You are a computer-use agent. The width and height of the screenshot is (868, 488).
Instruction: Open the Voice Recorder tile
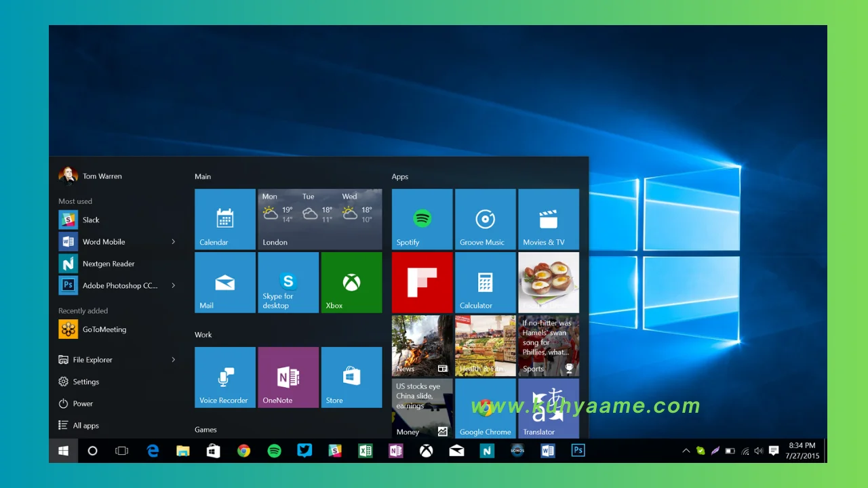pyautogui.click(x=225, y=378)
